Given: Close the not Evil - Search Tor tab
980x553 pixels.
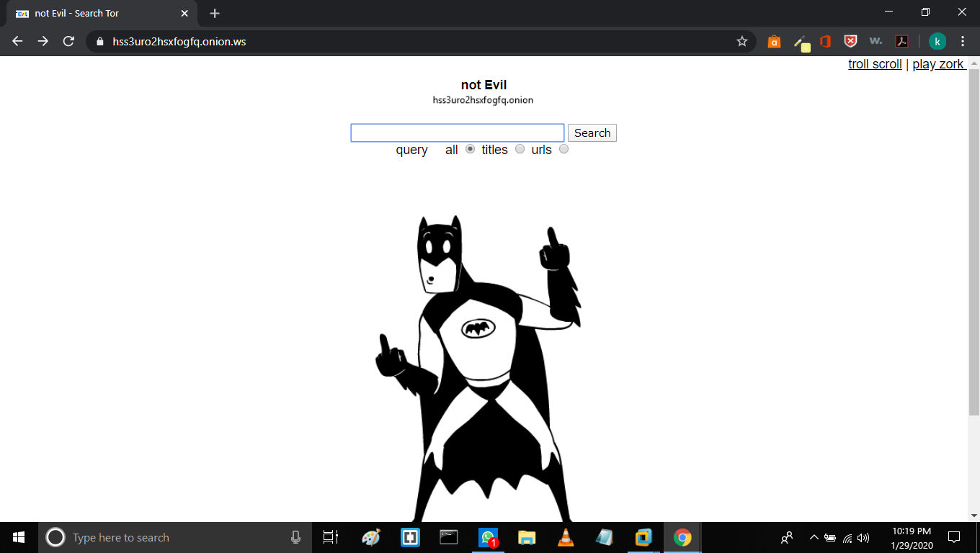Looking at the screenshot, I should pyautogui.click(x=184, y=13).
